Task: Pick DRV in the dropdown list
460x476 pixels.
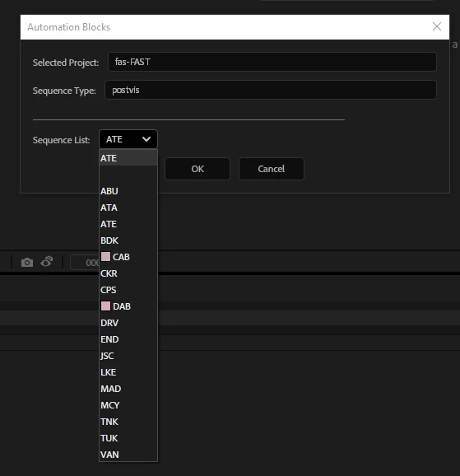Action: click(128, 323)
